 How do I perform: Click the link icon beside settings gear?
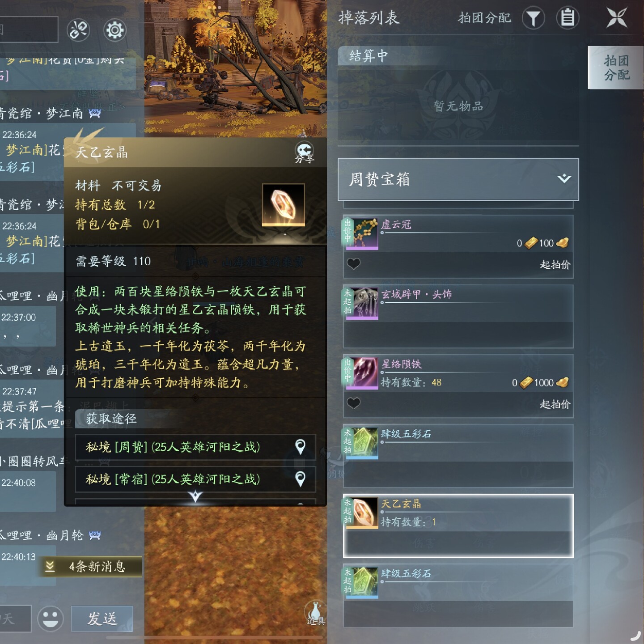pyautogui.click(x=78, y=30)
